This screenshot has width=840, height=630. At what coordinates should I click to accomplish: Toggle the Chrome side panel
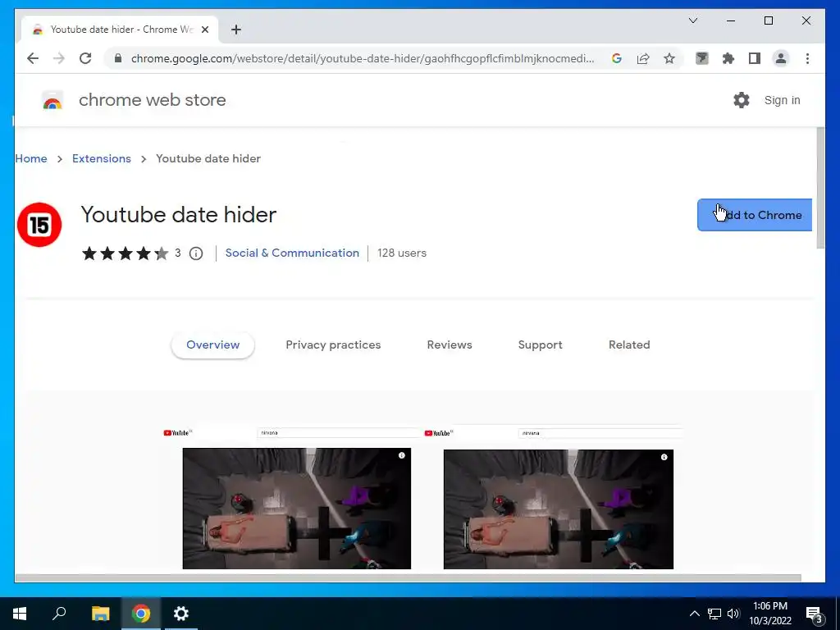point(755,58)
